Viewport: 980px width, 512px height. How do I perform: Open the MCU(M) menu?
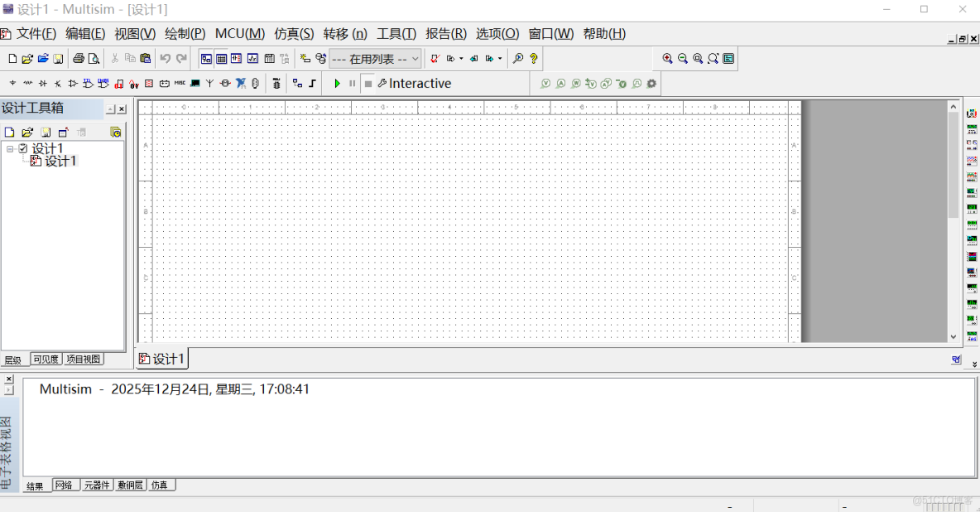click(x=240, y=34)
